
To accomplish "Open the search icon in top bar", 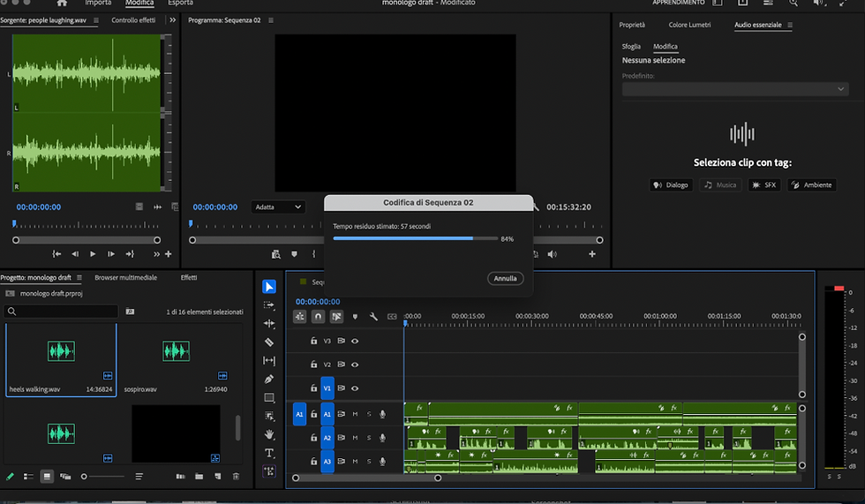I will pyautogui.click(x=794, y=3).
